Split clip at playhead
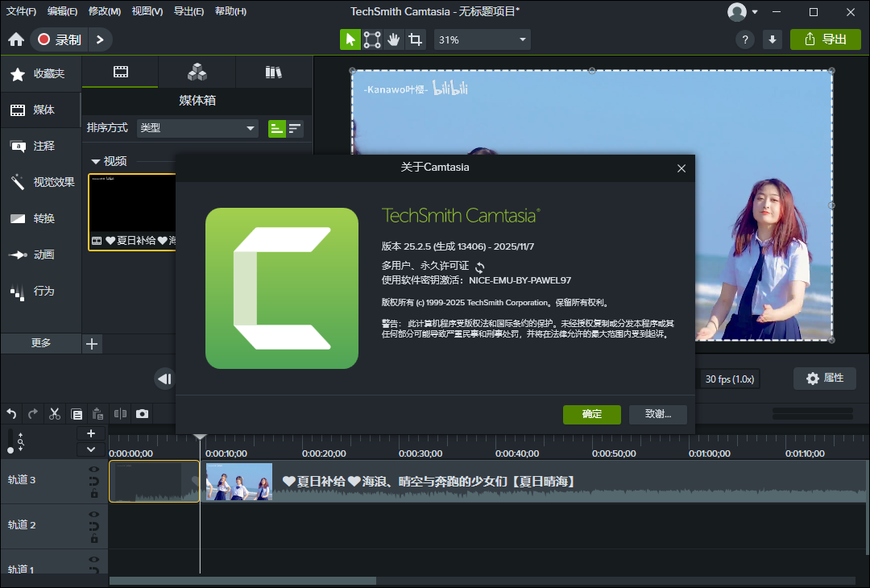 120,414
